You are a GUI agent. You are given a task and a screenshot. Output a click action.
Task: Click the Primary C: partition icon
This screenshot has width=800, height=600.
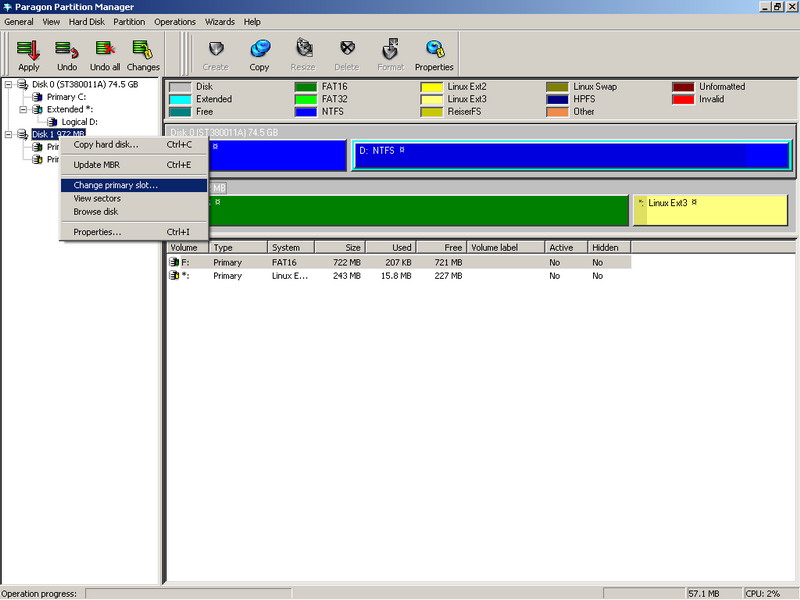click(x=37, y=97)
